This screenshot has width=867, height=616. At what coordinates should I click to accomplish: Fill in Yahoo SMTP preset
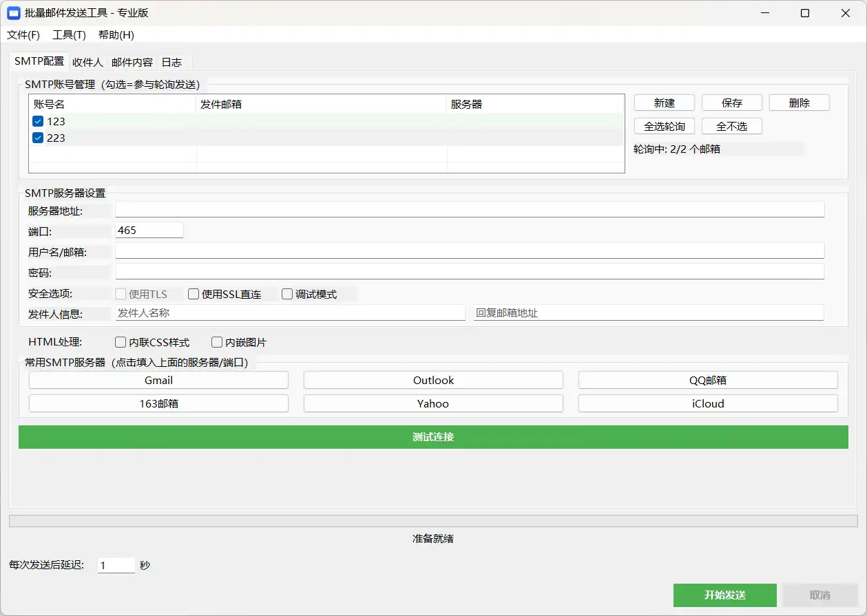click(433, 404)
